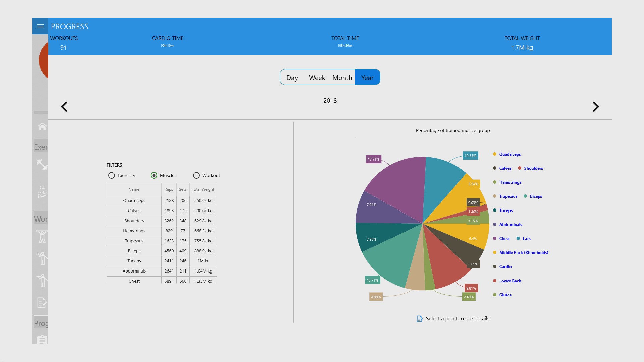644x362 pixels.
Task: Click the Middle Back (Rhomboids) legend link
Action: click(x=523, y=253)
